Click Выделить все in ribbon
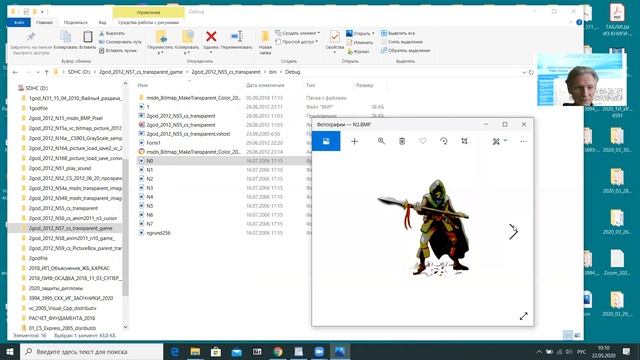The image size is (640, 360). click(398, 33)
